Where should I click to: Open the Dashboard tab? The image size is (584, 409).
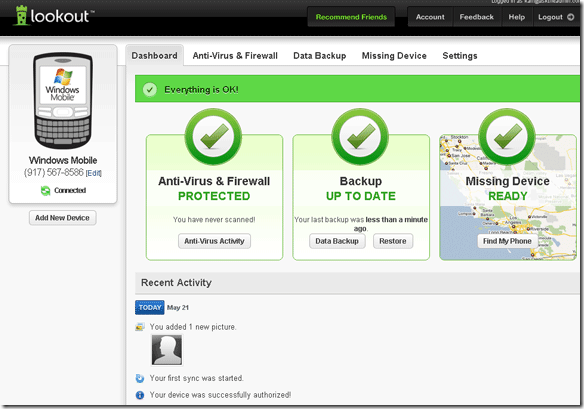[x=155, y=56]
